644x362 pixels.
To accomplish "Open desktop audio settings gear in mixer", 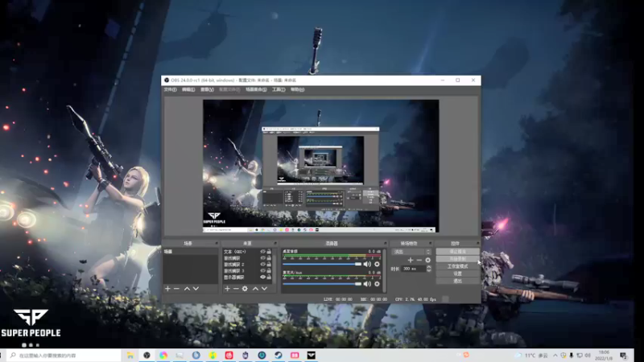I will point(377,265).
